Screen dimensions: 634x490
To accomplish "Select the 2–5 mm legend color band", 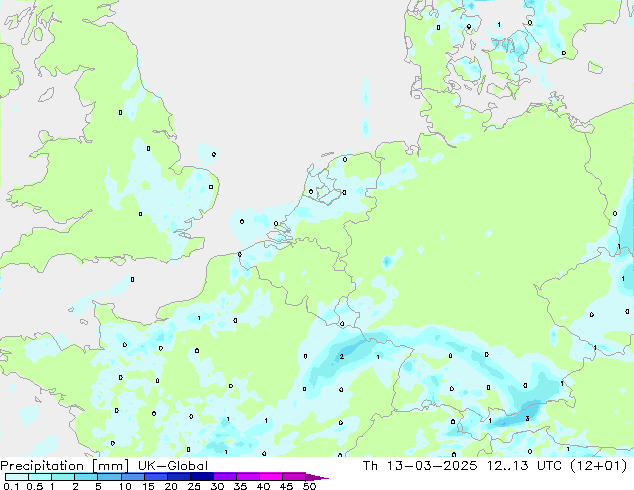I will pos(86,477).
